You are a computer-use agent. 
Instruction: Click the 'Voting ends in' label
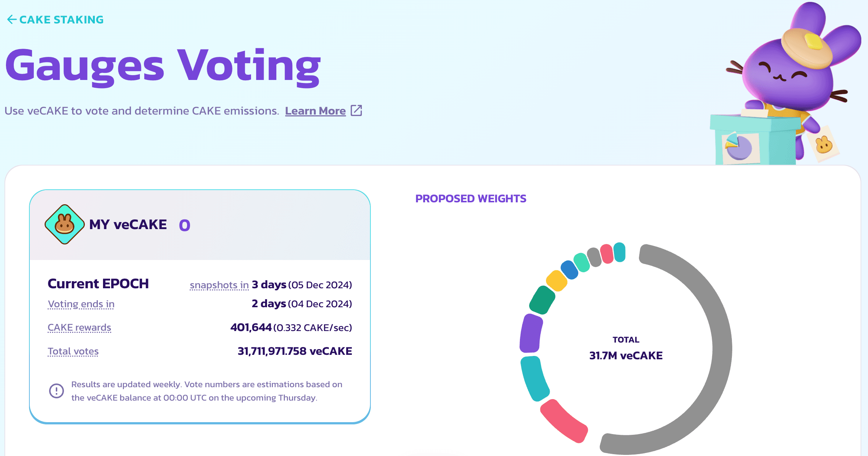pos(81,304)
